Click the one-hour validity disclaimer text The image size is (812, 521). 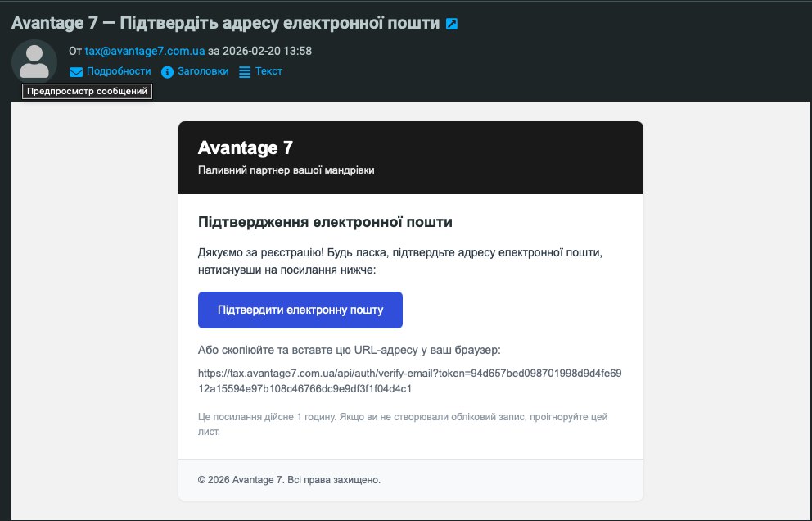click(x=401, y=423)
